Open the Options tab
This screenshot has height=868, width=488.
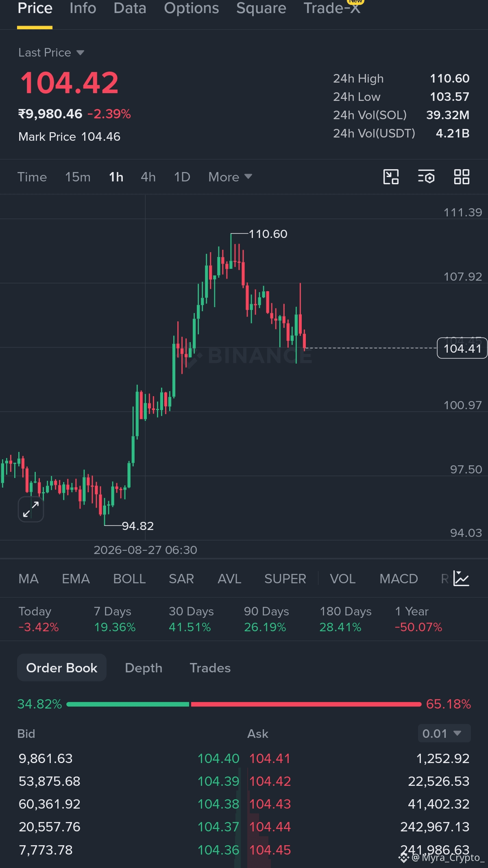[x=192, y=8]
